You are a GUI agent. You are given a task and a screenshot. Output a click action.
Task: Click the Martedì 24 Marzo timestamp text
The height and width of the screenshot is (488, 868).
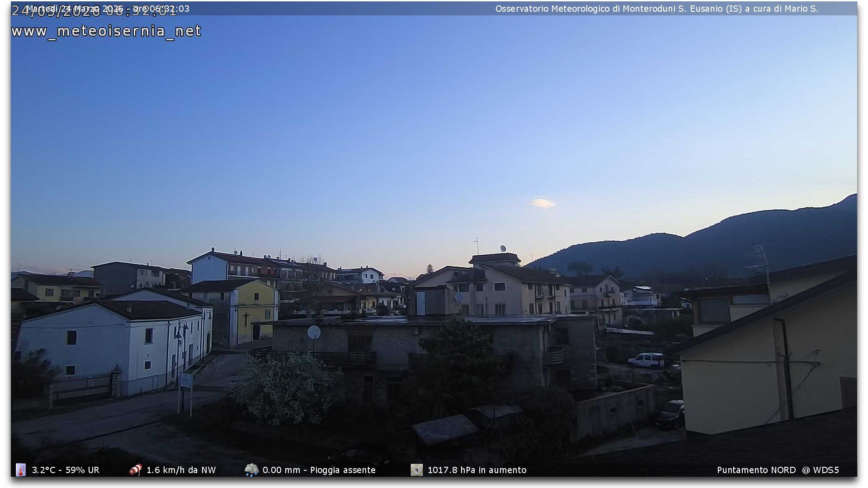(108, 9)
